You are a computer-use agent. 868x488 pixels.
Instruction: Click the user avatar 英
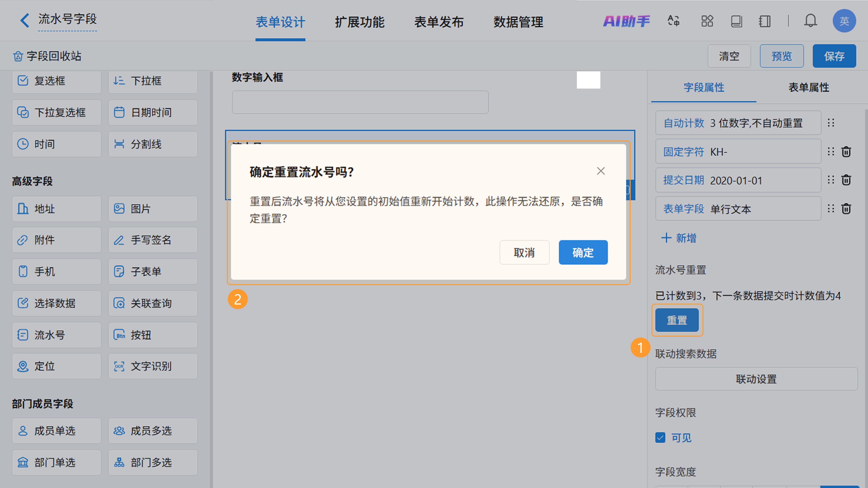point(844,21)
